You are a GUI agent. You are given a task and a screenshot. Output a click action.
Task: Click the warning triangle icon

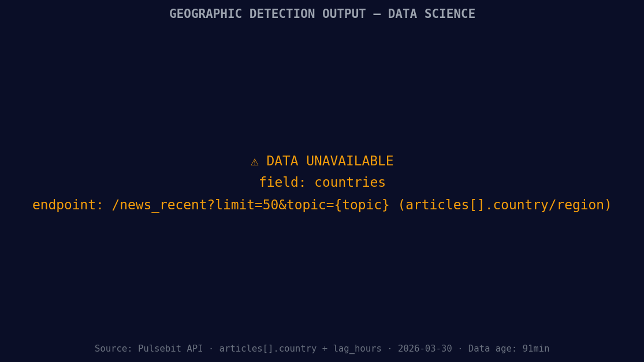point(255,162)
